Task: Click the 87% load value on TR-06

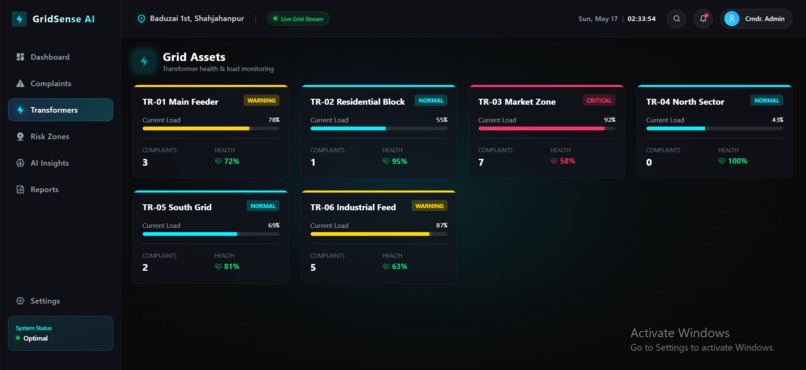Action: pos(442,225)
